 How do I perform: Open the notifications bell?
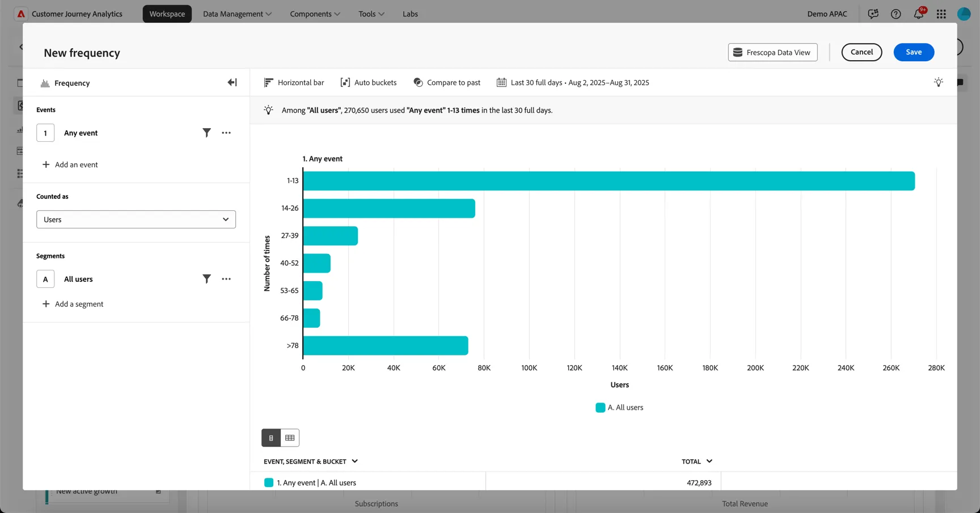(x=919, y=14)
